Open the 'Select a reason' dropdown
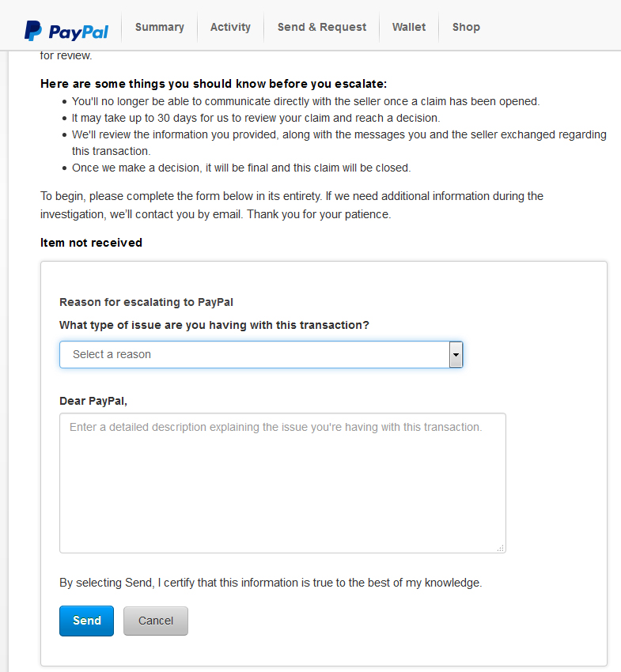 click(253, 355)
